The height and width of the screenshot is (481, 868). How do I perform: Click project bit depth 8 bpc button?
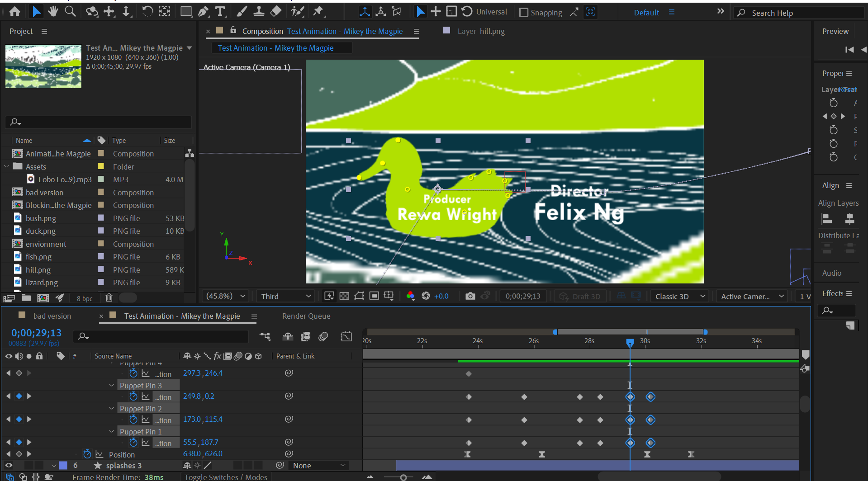(x=85, y=298)
